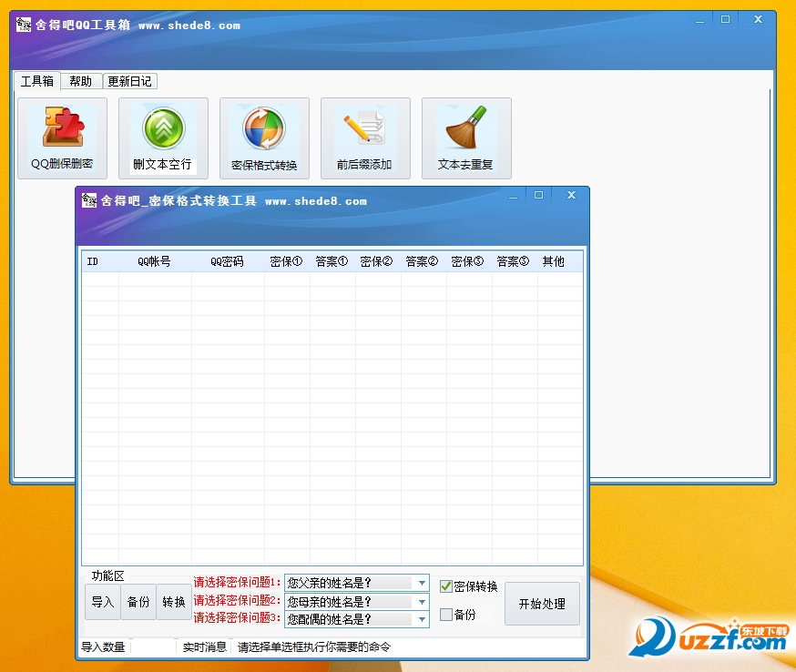Toggle the 密保转换 checkbox
The height and width of the screenshot is (672, 796).
[445, 586]
